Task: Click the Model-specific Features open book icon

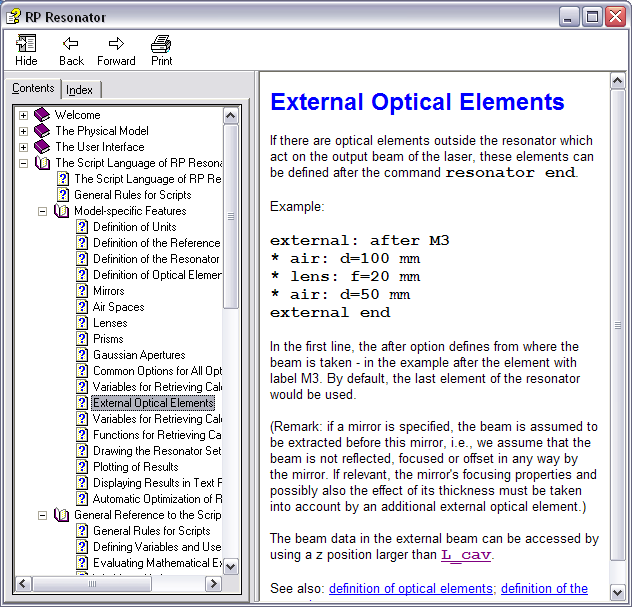Action: click(x=61, y=211)
